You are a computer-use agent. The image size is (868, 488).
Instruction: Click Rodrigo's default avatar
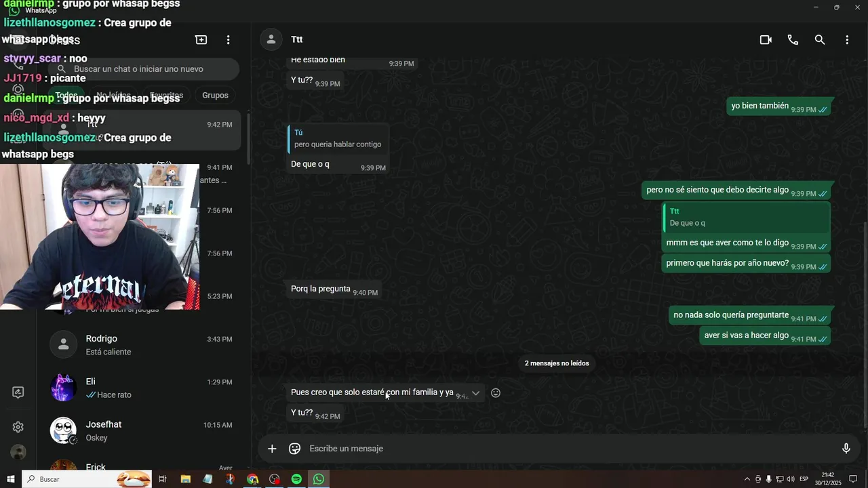click(x=64, y=345)
